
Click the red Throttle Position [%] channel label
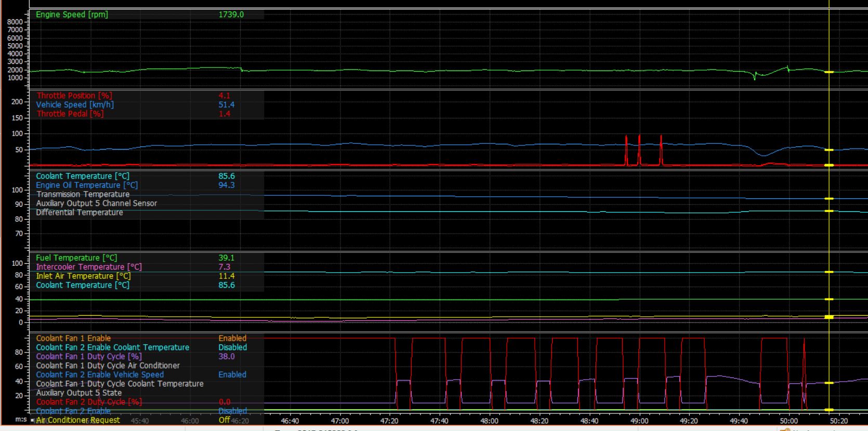(74, 96)
